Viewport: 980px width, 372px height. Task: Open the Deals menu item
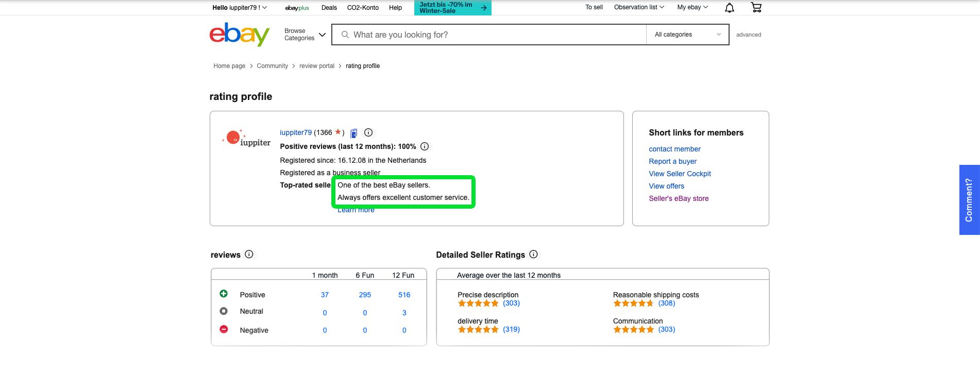[x=329, y=8]
